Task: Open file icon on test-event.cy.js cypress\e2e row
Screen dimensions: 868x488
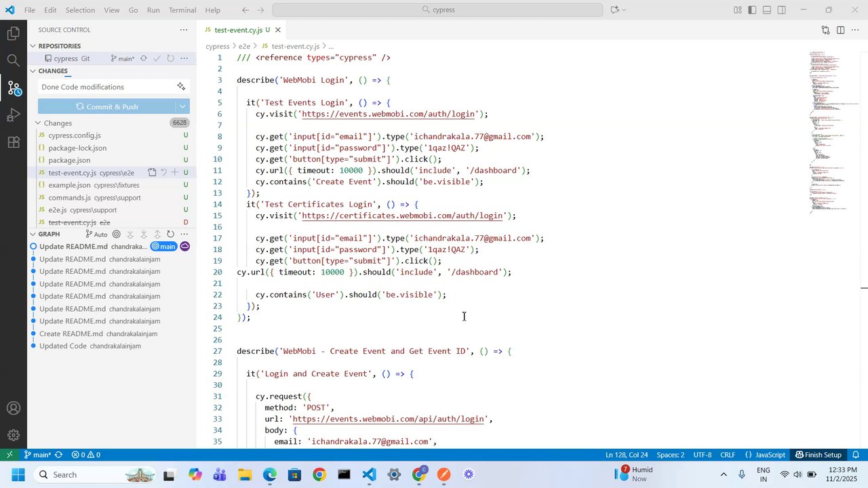Action: 153,173
